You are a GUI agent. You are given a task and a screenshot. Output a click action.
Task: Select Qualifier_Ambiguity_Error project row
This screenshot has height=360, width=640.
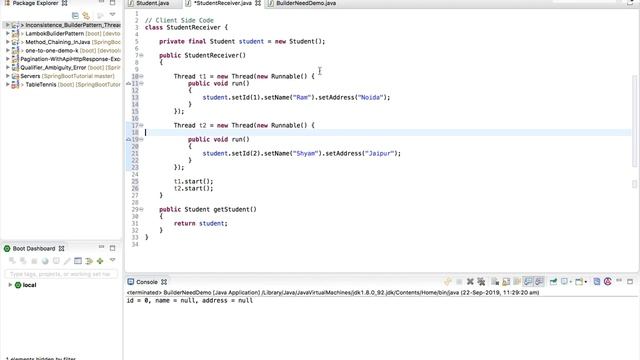pyautogui.click(x=62, y=68)
